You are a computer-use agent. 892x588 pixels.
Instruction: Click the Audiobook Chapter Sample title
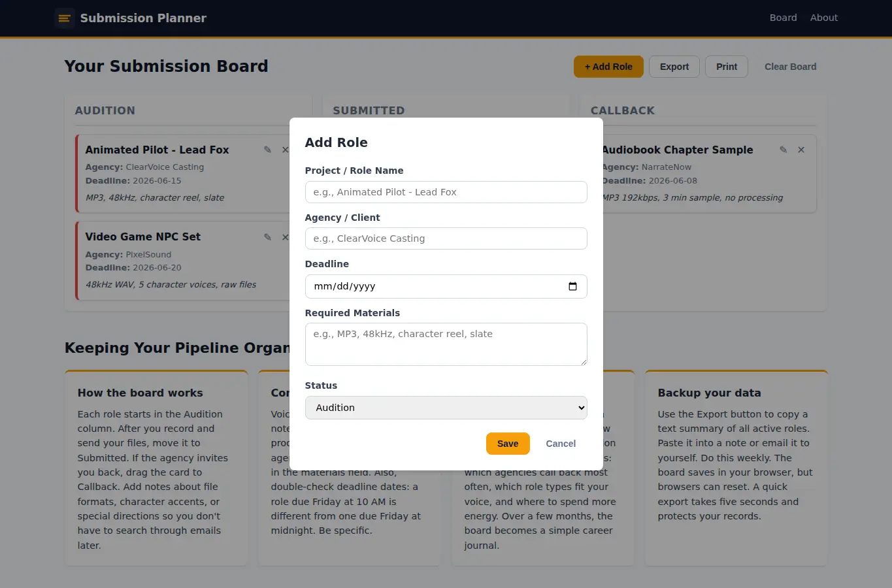click(x=678, y=150)
